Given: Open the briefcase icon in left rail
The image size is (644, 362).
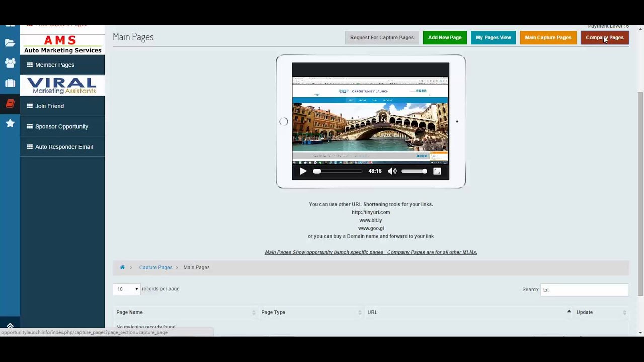Looking at the screenshot, I should tap(10, 83).
